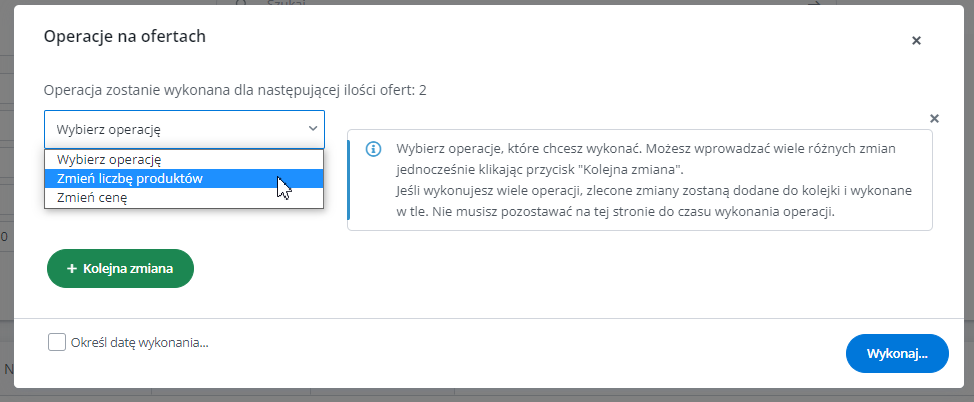Screen dimensions: 974x402
Task: Click the Określ datę wykonania label text
Action: pos(140,342)
